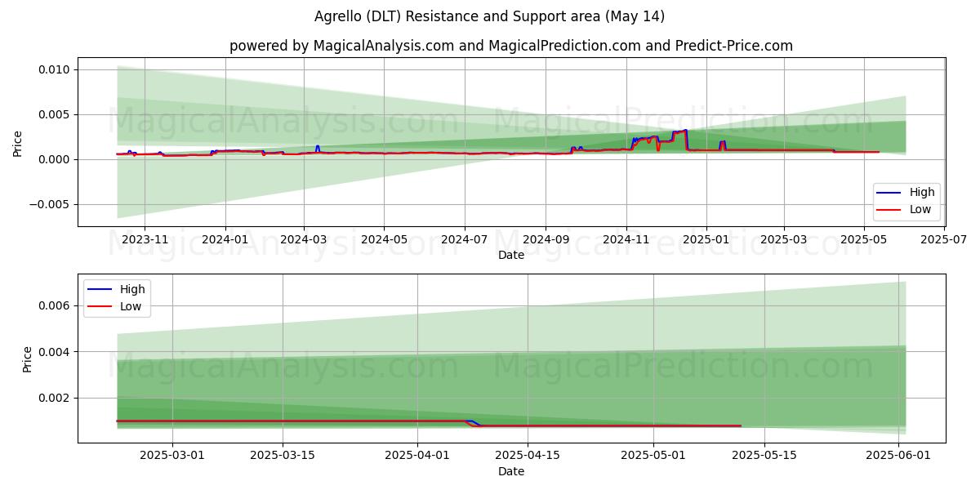Click the "0.005" price tick label
Viewport: 980px width, 490px height.
pos(56,114)
